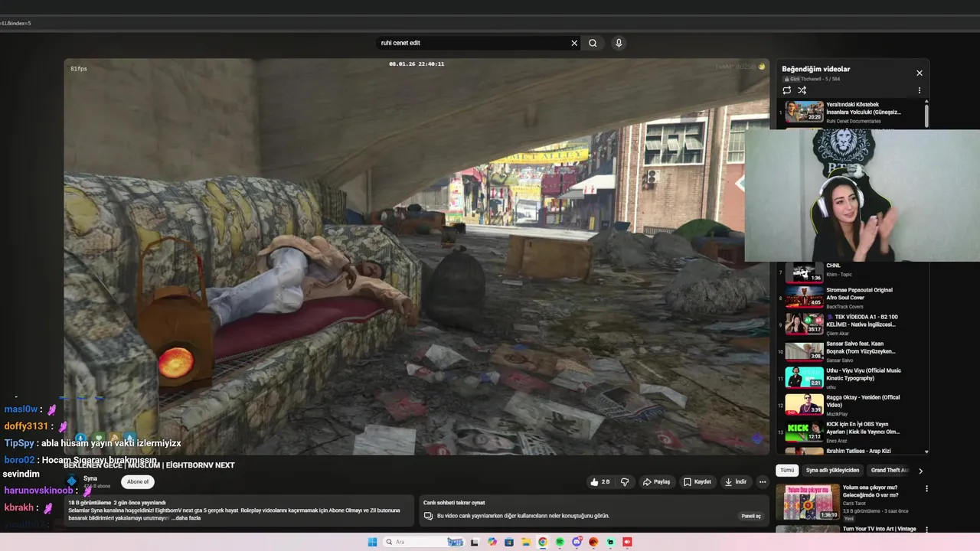Click the video player to pause

[416, 256]
